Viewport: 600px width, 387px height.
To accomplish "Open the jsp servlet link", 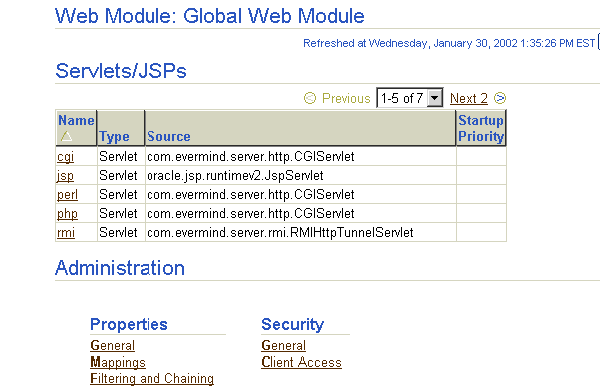I will point(65,176).
